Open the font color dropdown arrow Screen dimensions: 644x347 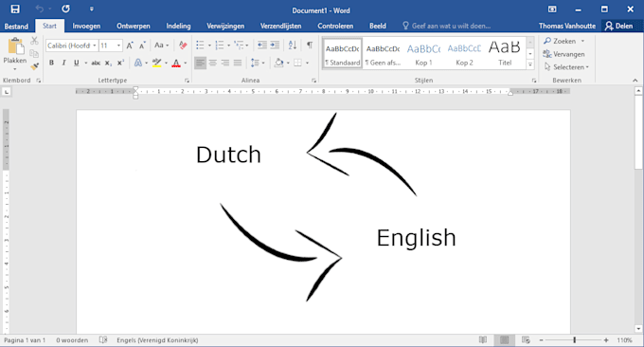pos(186,63)
